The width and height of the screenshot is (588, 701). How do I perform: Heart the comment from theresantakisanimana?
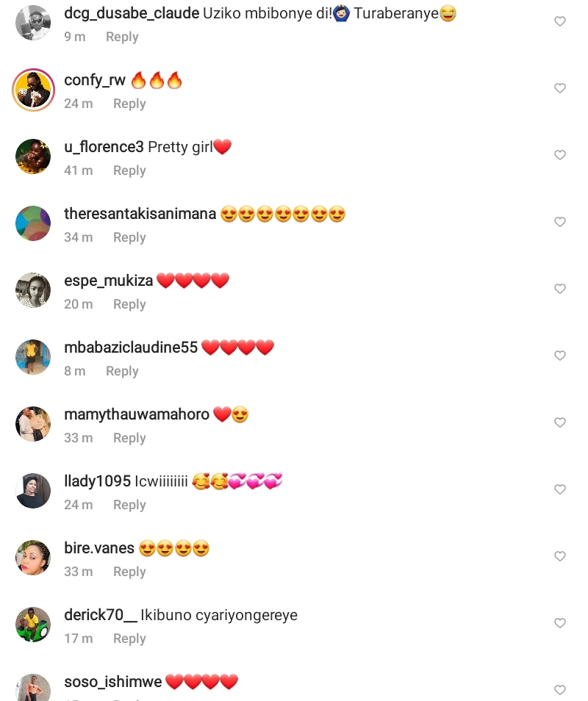pos(560,222)
